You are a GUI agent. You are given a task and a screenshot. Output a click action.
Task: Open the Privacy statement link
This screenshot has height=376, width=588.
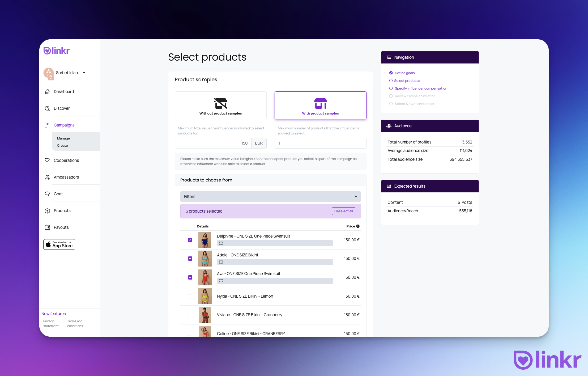[50, 323]
